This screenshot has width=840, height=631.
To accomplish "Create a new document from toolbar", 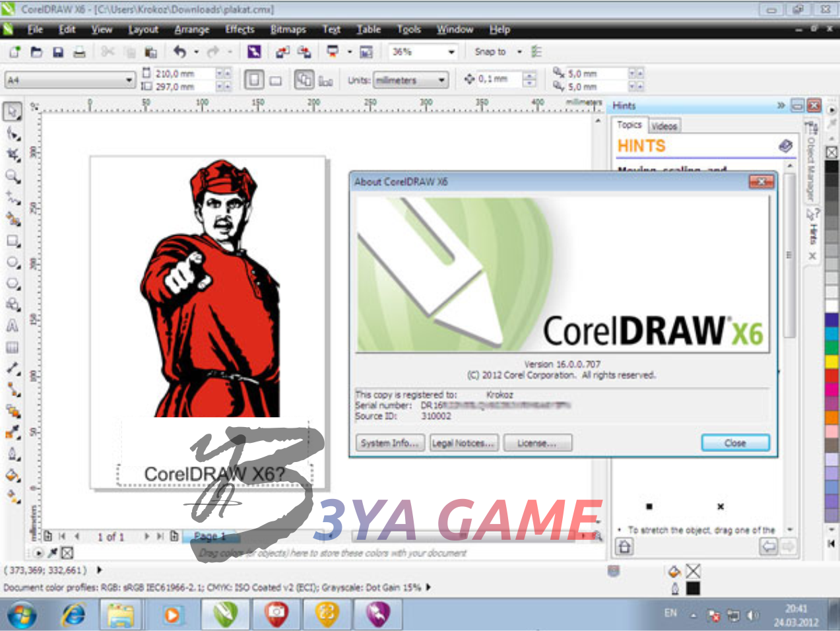I will pyautogui.click(x=15, y=52).
